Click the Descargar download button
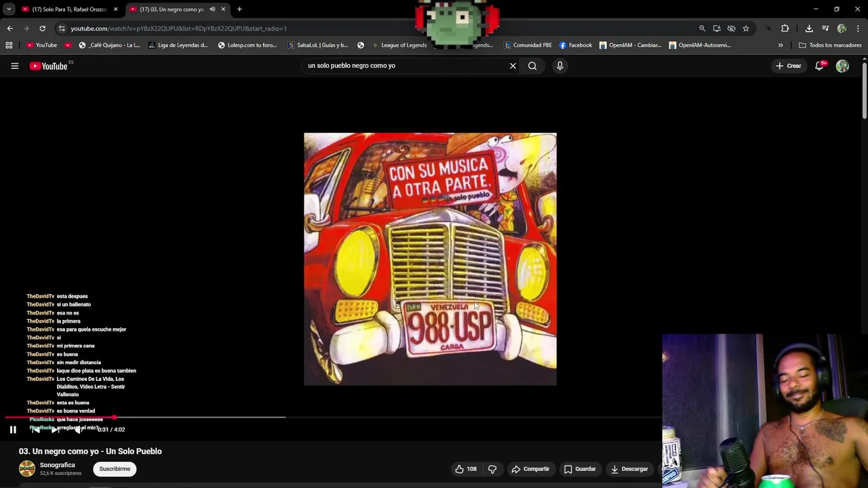The image size is (868, 488). coord(629,469)
